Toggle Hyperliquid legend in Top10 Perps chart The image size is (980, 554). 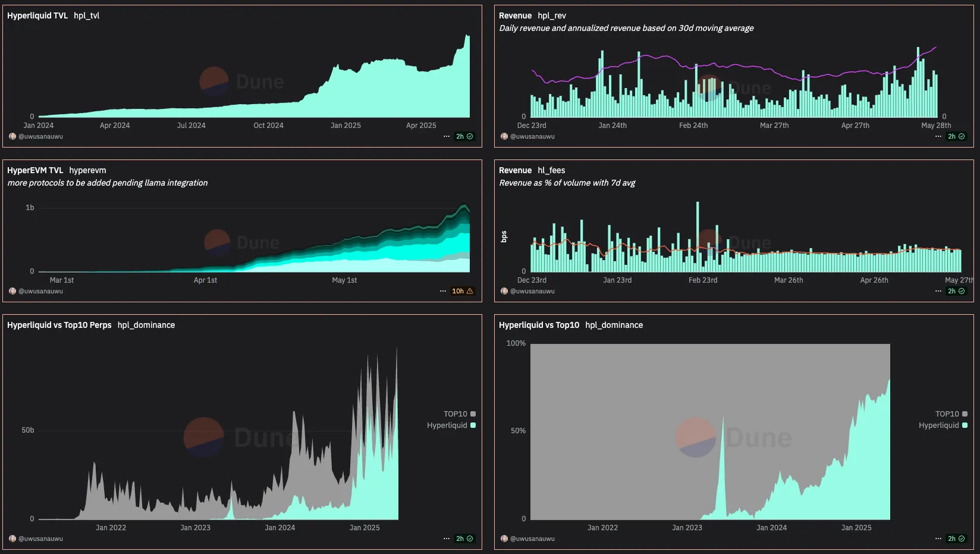click(451, 425)
